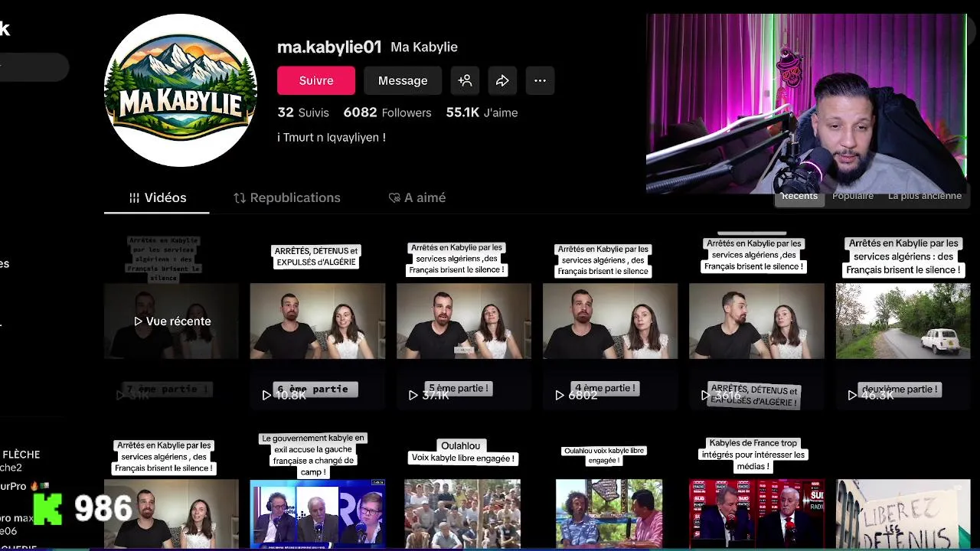Click the share arrow icon

(x=502, y=80)
